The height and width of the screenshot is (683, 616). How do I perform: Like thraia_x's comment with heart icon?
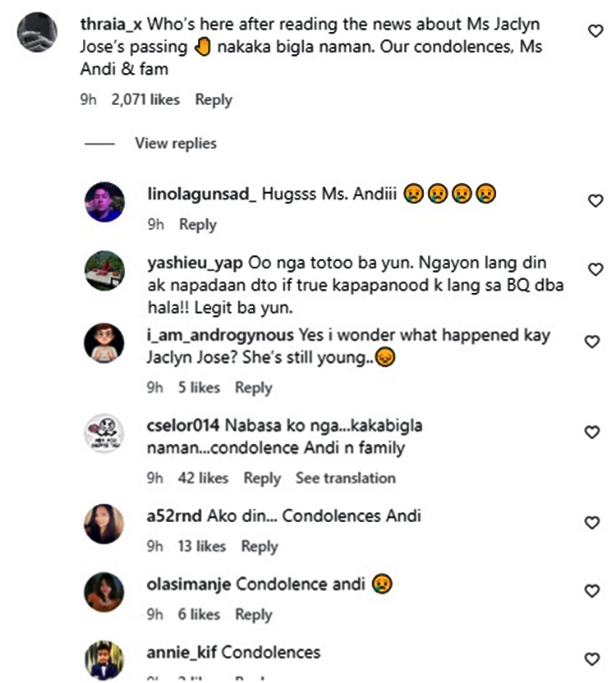(x=596, y=30)
